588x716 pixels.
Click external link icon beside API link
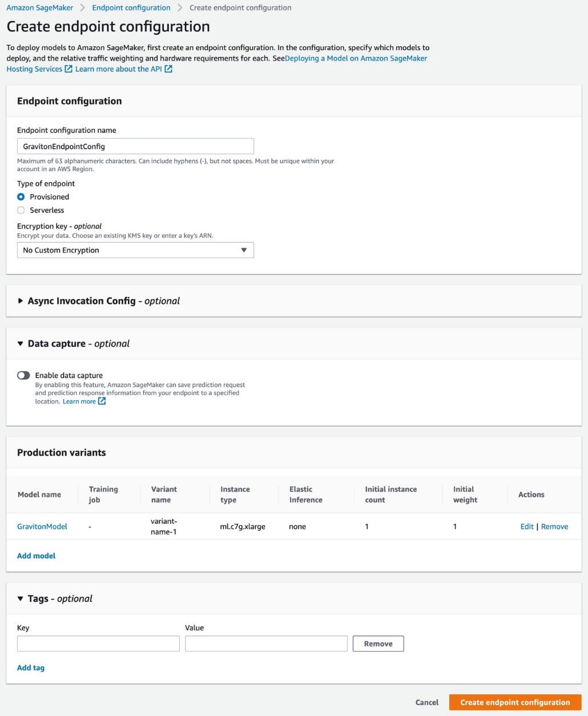point(168,69)
